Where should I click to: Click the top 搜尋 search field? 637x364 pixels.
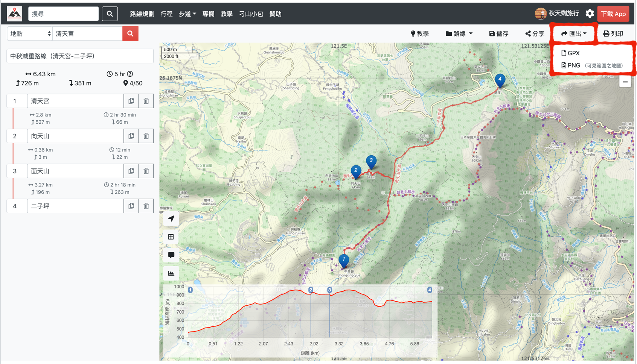(63, 14)
